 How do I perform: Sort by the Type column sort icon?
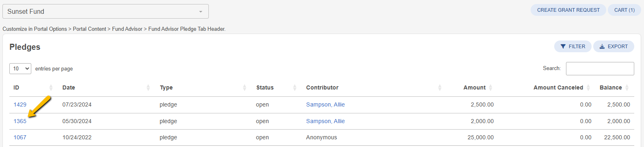[x=245, y=87]
